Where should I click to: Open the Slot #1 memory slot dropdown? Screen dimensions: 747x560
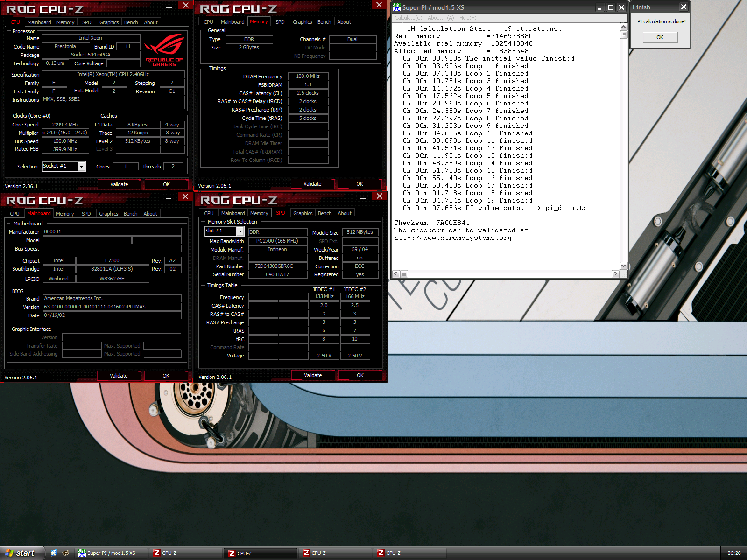tap(240, 231)
